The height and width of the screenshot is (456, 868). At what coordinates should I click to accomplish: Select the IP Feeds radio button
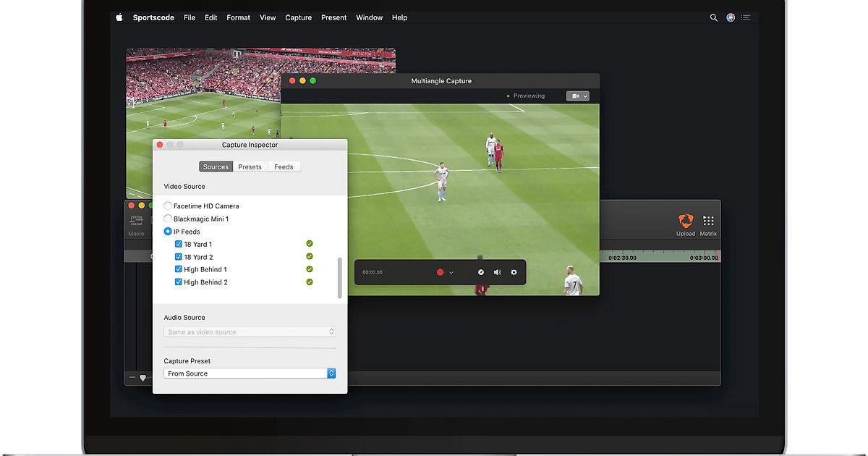click(169, 232)
